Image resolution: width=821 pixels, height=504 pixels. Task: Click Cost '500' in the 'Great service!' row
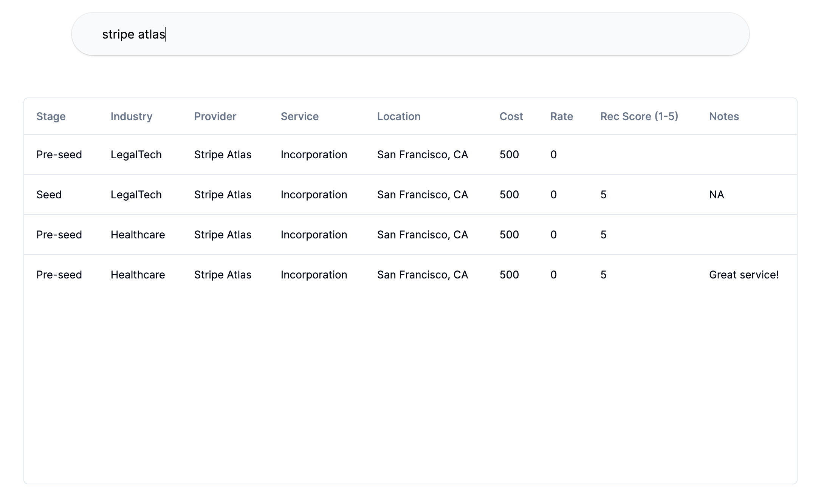point(509,275)
